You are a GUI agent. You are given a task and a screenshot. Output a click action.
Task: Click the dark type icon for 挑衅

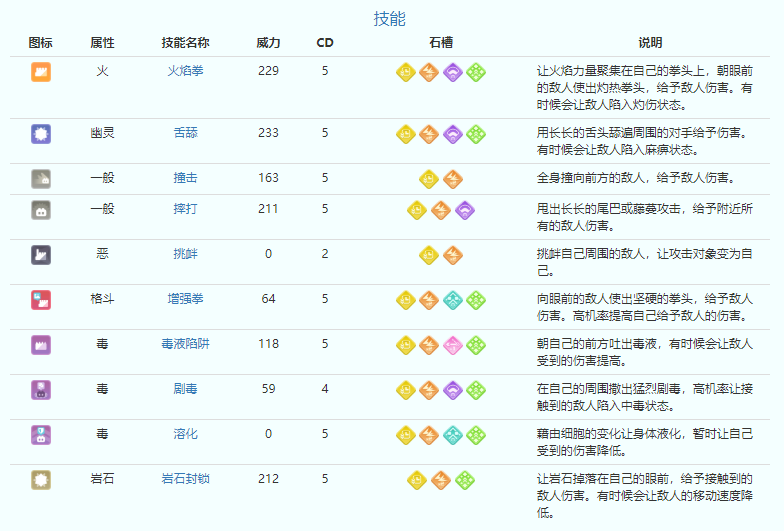pos(41,254)
